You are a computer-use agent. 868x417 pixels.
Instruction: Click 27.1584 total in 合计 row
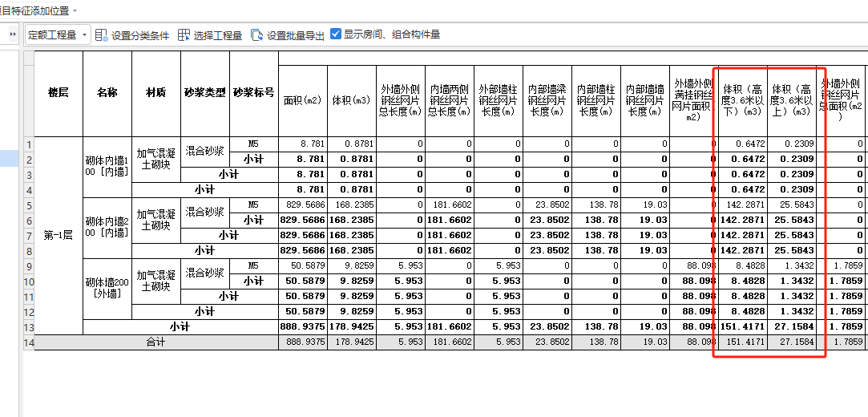click(x=792, y=342)
